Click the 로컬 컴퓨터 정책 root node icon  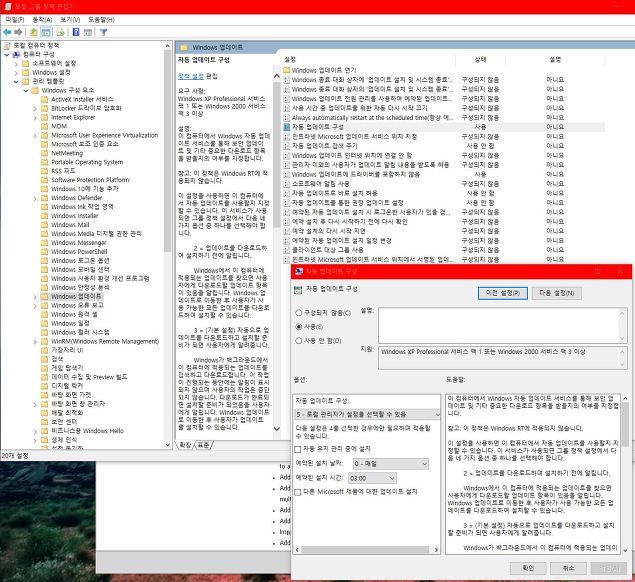pos(7,45)
